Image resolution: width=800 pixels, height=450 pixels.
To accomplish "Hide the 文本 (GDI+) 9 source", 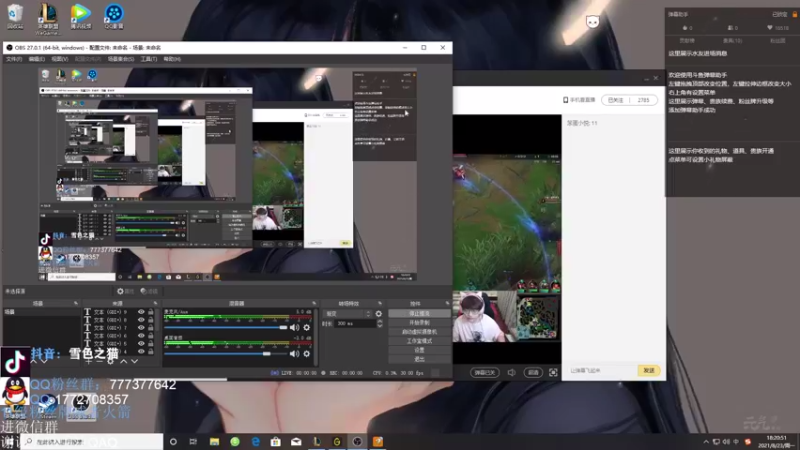I will coord(141,312).
